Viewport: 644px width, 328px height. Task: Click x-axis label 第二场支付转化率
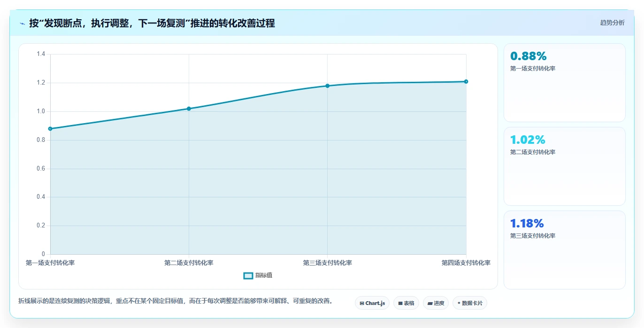pos(189,263)
